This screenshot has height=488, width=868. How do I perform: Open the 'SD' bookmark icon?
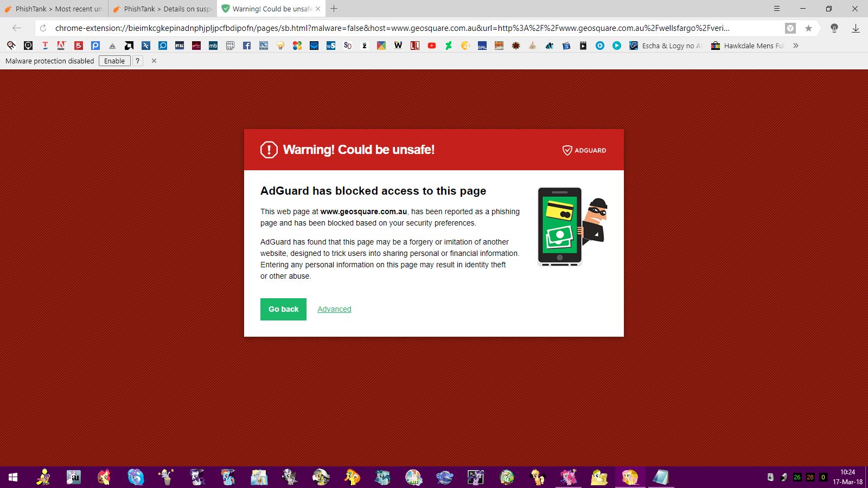[348, 46]
